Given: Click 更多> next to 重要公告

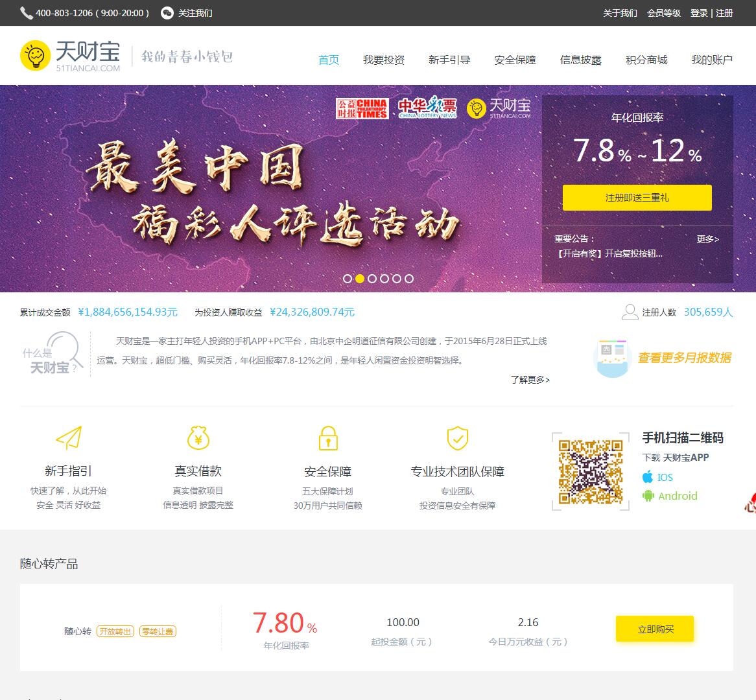Looking at the screenshot, I should (x=708, y=239).
